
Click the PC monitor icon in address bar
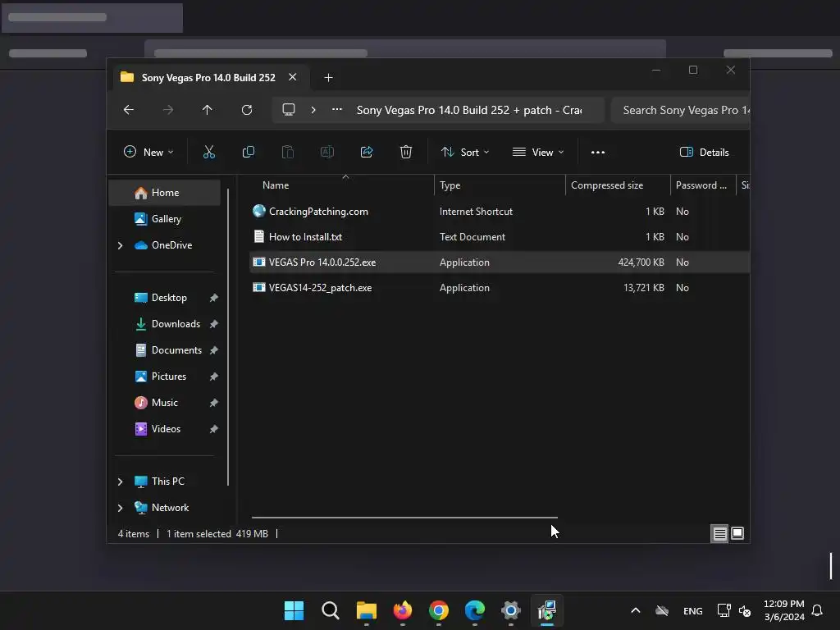coord(289,110)
